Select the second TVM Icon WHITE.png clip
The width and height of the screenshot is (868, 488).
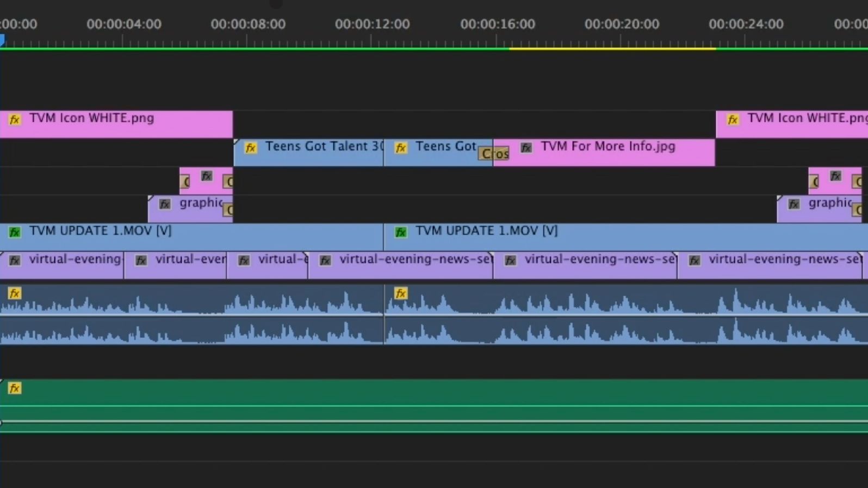coord(792,124)
